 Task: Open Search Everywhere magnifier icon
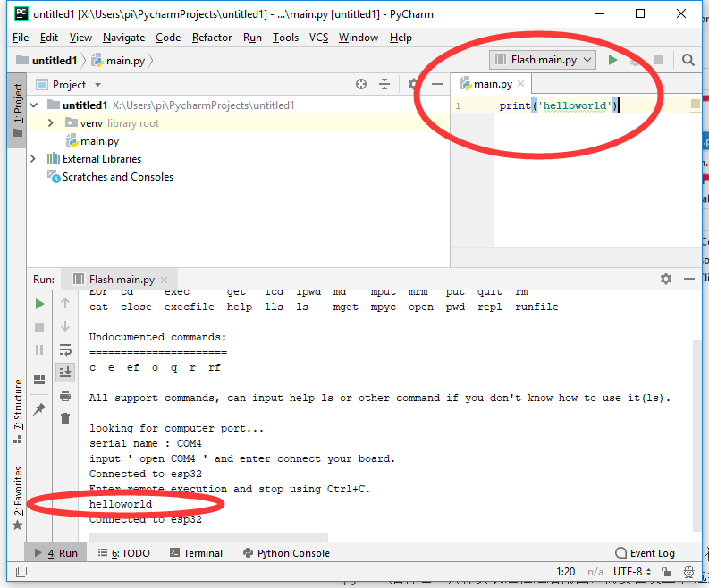(x=688, y=60)
